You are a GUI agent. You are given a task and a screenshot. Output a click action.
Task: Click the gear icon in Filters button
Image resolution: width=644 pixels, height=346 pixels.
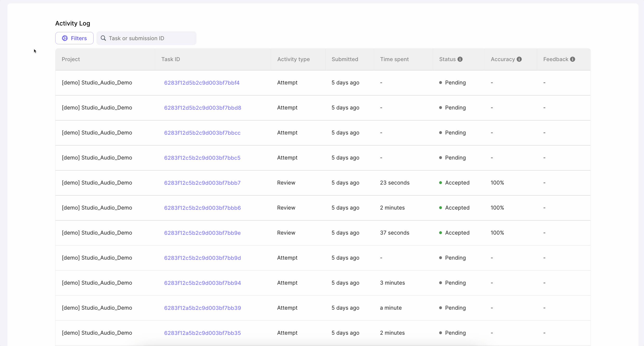click(x=65, y=38)
